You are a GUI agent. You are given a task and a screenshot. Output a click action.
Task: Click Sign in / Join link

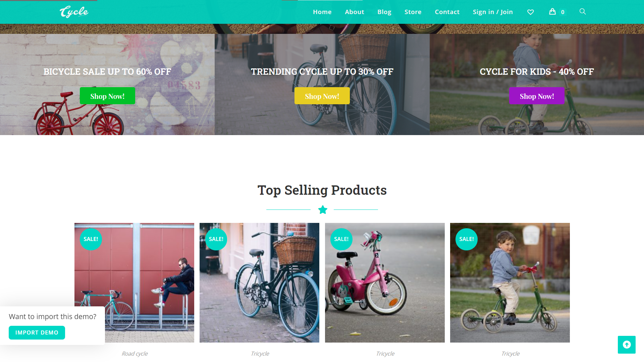(493, 12)
